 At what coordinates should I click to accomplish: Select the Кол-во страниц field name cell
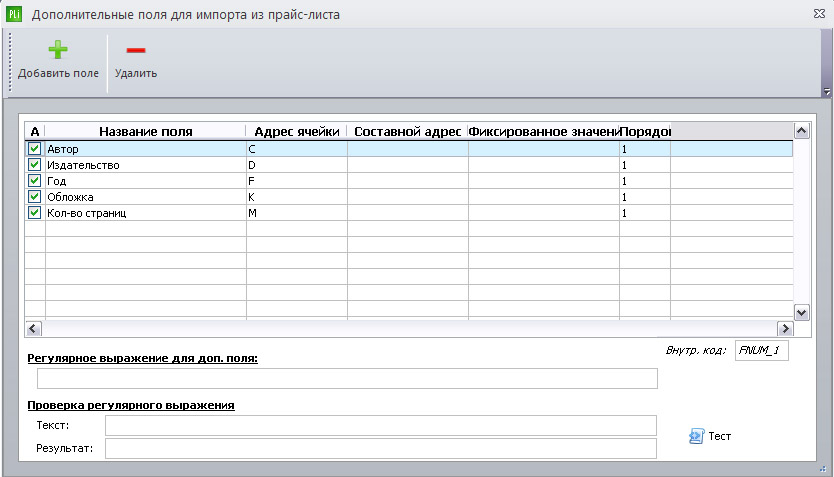click(146, 213)
